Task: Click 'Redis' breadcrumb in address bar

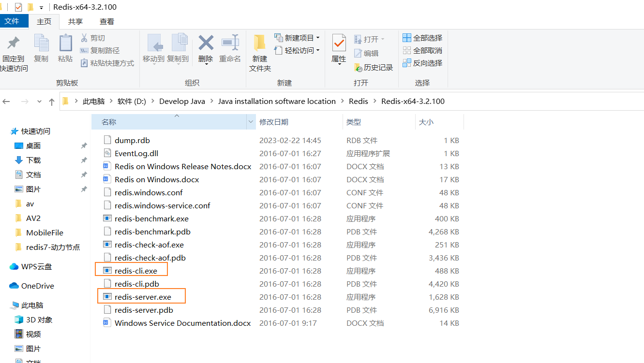Action: (x=359, y=102)
